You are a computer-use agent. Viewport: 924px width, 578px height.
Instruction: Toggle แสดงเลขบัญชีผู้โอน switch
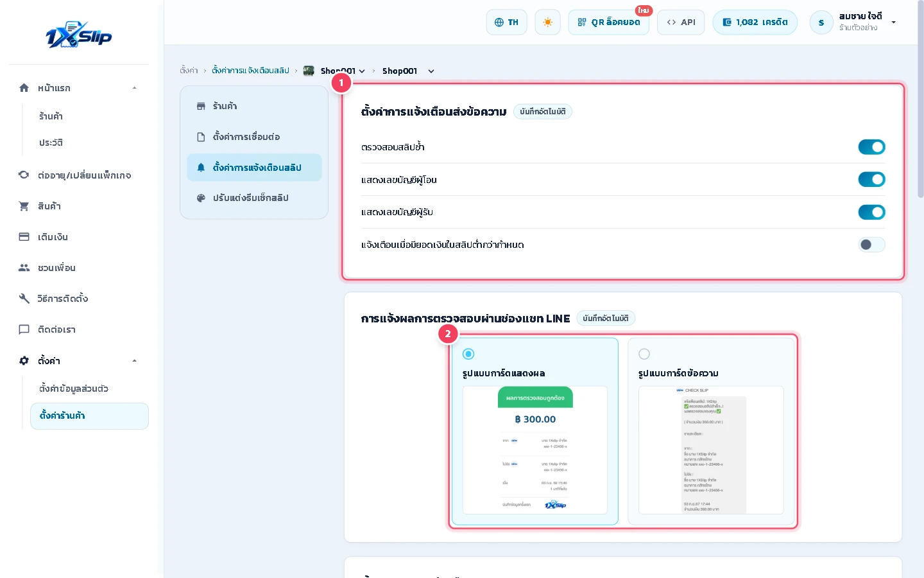tap(871, 179)
